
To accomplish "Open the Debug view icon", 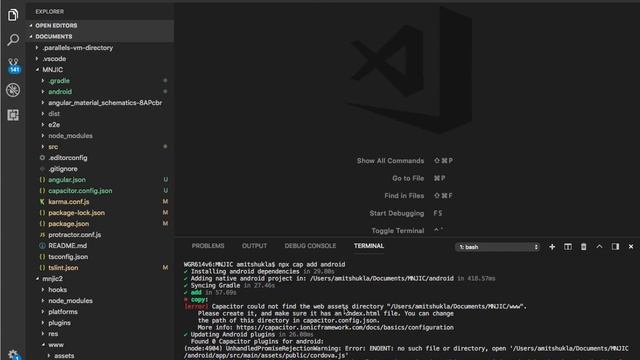I will click(13, 90).
